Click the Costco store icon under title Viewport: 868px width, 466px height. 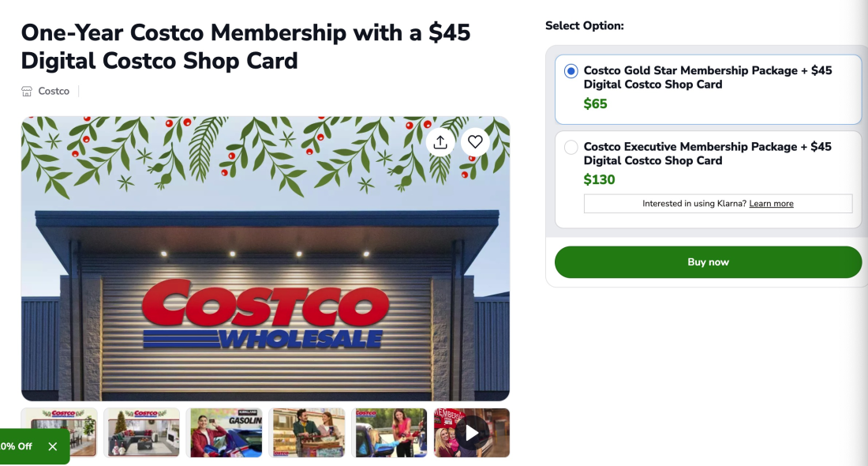tap(27, 92)
